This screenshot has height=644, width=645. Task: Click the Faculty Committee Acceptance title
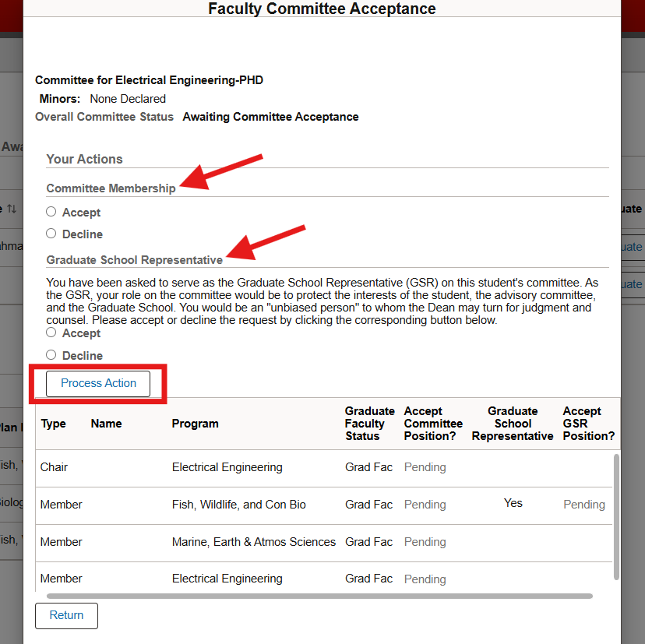(322, 9)
